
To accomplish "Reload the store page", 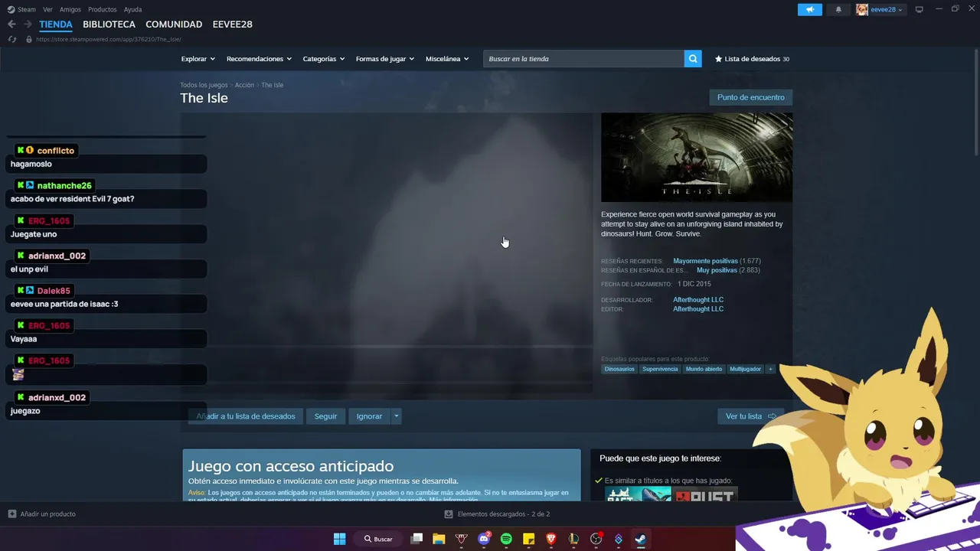I will (12, 39).
